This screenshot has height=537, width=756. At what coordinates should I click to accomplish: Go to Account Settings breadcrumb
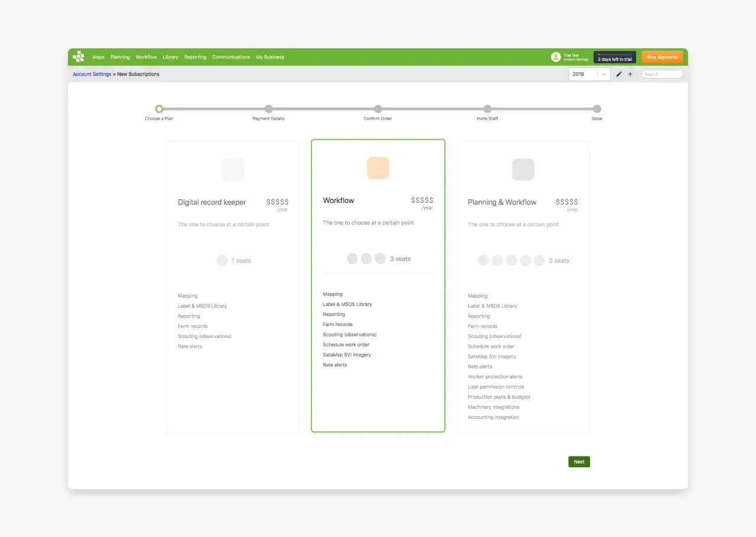92,74
